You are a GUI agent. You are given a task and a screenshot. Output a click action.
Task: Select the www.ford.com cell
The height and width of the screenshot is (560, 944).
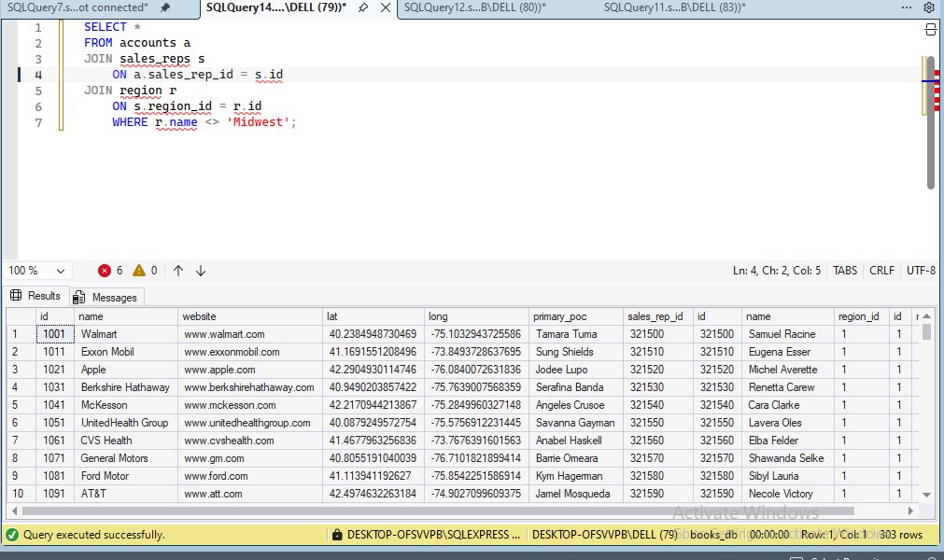tap(250, 476)
